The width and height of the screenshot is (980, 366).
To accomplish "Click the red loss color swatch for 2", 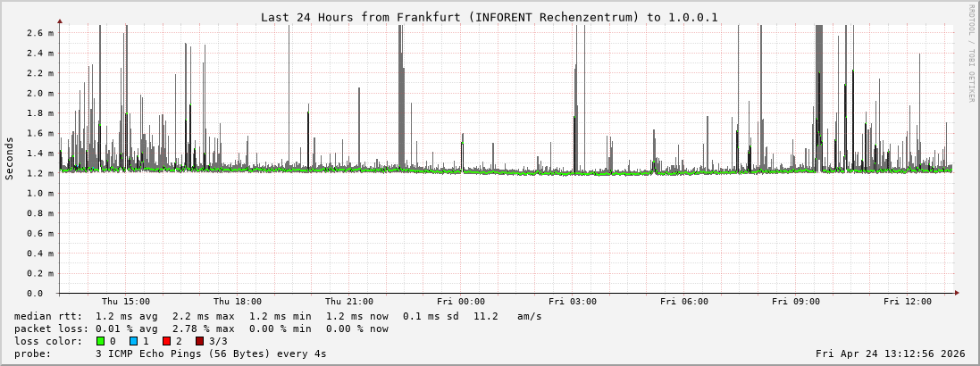I will 166,341.
